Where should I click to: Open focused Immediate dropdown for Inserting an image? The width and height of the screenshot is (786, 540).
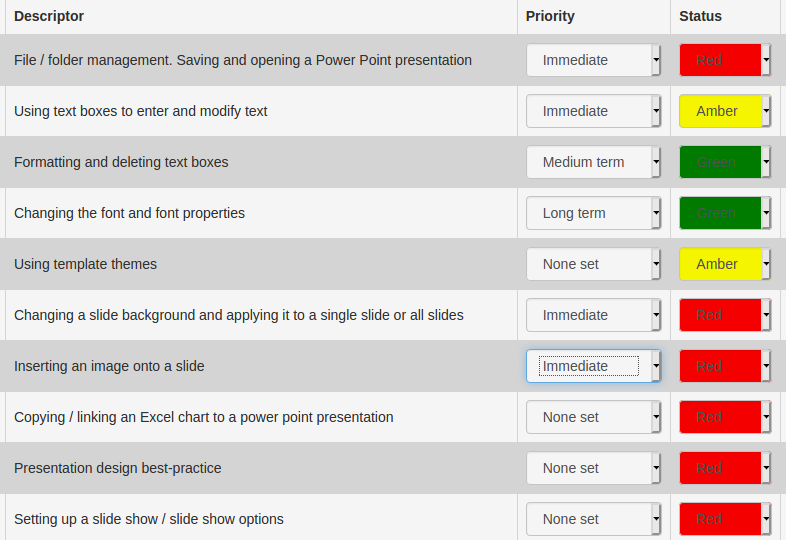point(594,366)
